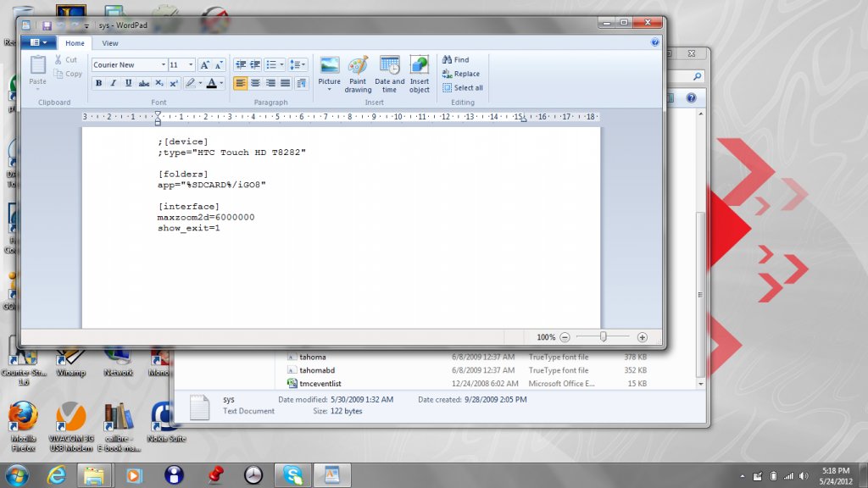
Task: Open Skype from the taskbar
Action: coord(292,475)
